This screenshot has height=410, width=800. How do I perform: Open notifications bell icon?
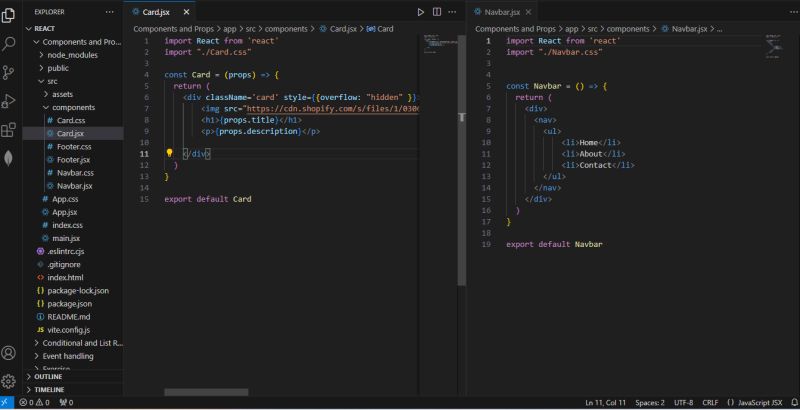click(x=793, y=402)
